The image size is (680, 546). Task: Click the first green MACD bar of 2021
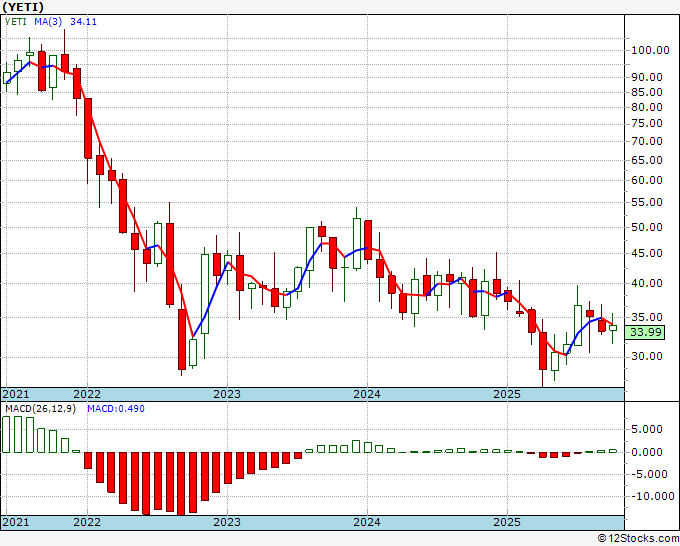point(6,435)
